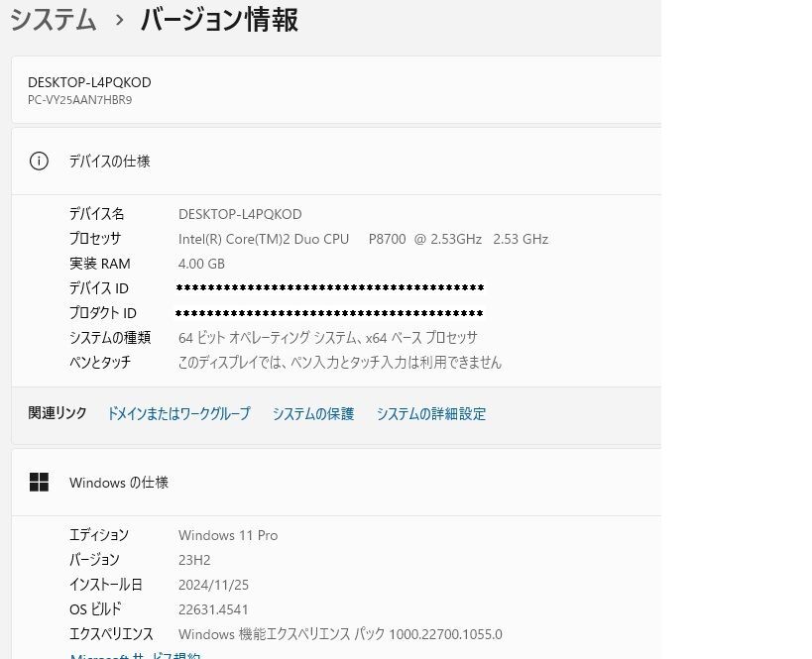
Task: Click the システムの種類 label
Action: [x=110, y=338]
